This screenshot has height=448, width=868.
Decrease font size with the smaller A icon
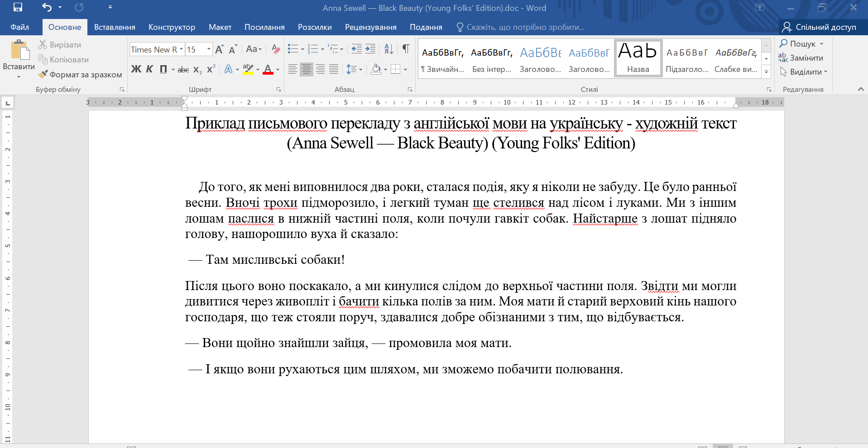coord(233,49)
